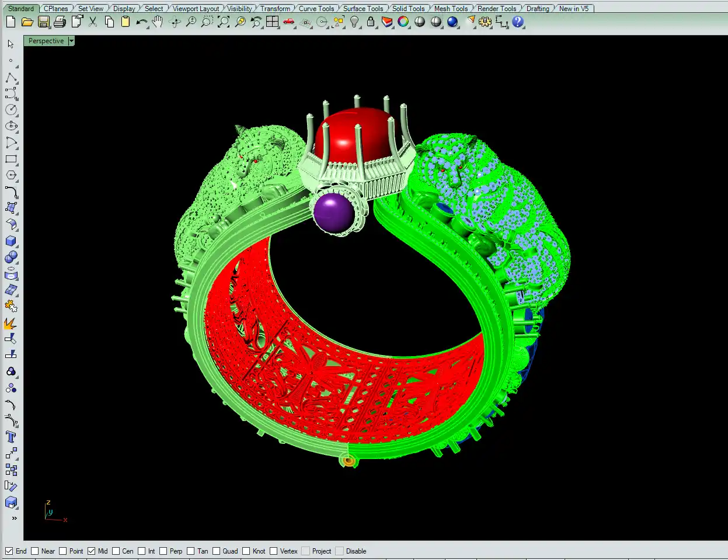Uncheck the Mid object snap
Viewport: 728px width, 560px height.
point(92,551)
